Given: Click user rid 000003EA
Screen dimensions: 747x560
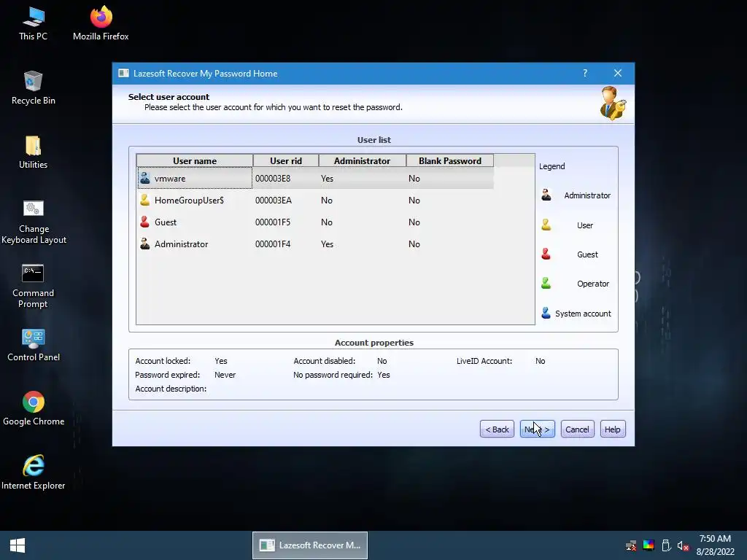Looking at the screenshot, I should (273, 200).
